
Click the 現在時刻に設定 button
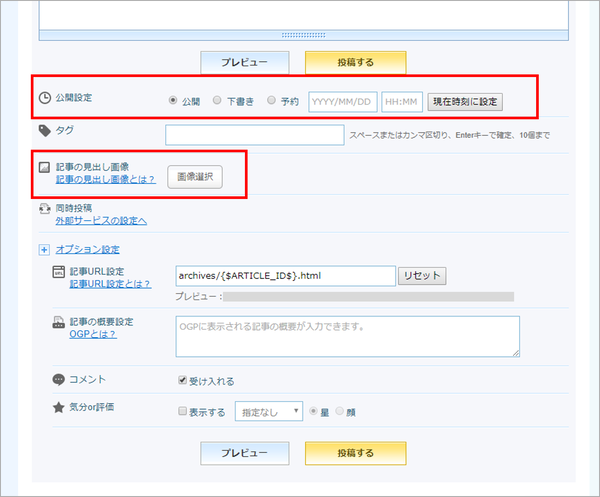click(x=465, y=102)
